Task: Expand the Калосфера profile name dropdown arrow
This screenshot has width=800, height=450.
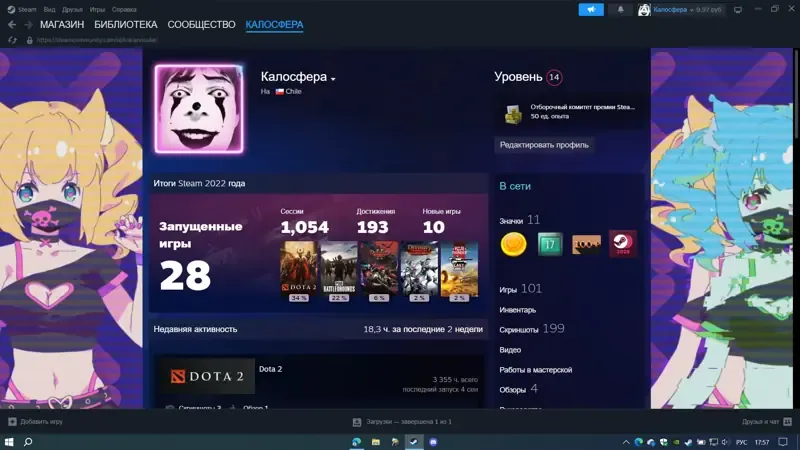Action: pos(333,79)
